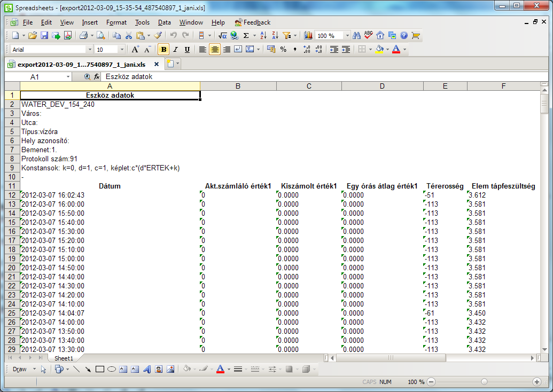Close the jani.xls document tab

[157, 64]
